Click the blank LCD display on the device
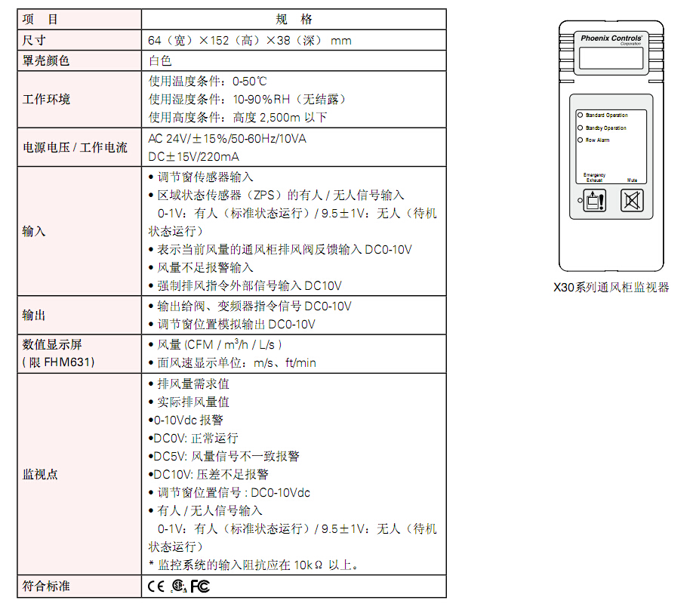 (x=612, y=59)
